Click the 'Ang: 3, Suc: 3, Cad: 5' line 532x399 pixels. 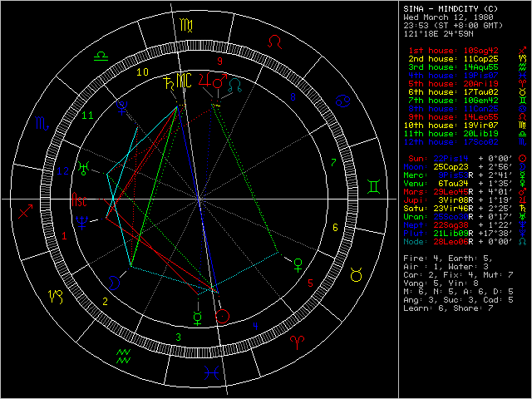point(458,300)
